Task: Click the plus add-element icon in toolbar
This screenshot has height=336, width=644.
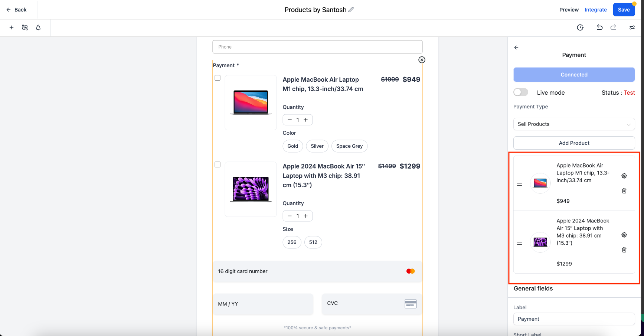Action: pyautogui.click(x=12, y=27)
